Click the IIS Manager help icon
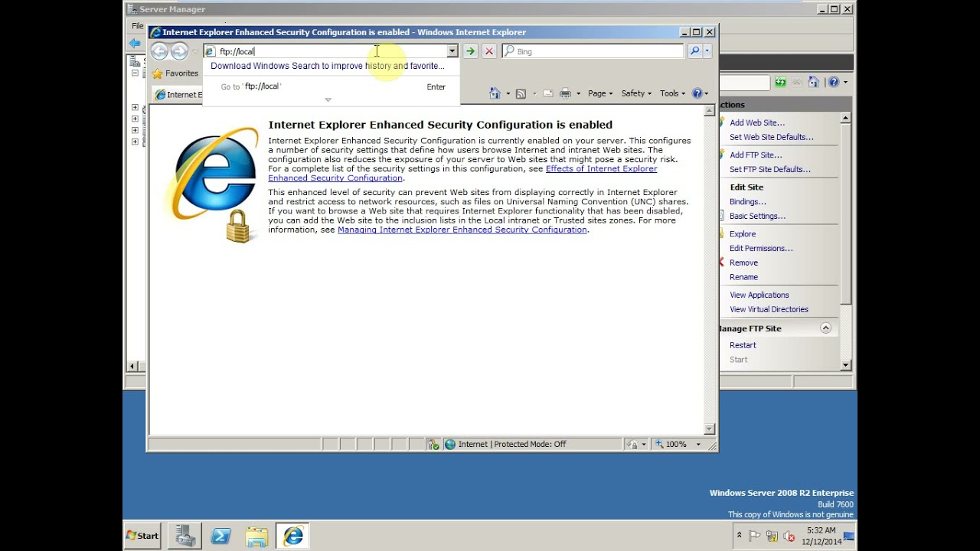The width and height of the screenshot is (980, 551). point(833,82)
